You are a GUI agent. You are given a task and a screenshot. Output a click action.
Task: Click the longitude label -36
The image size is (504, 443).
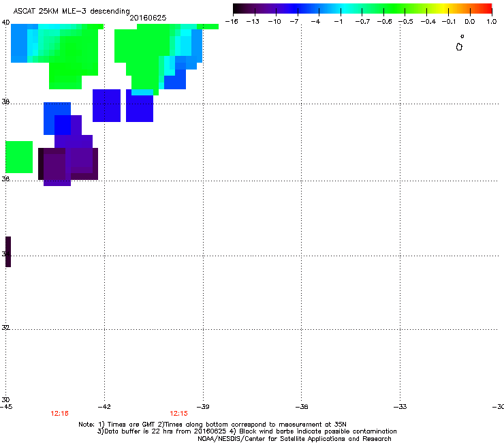coord(302,407)
